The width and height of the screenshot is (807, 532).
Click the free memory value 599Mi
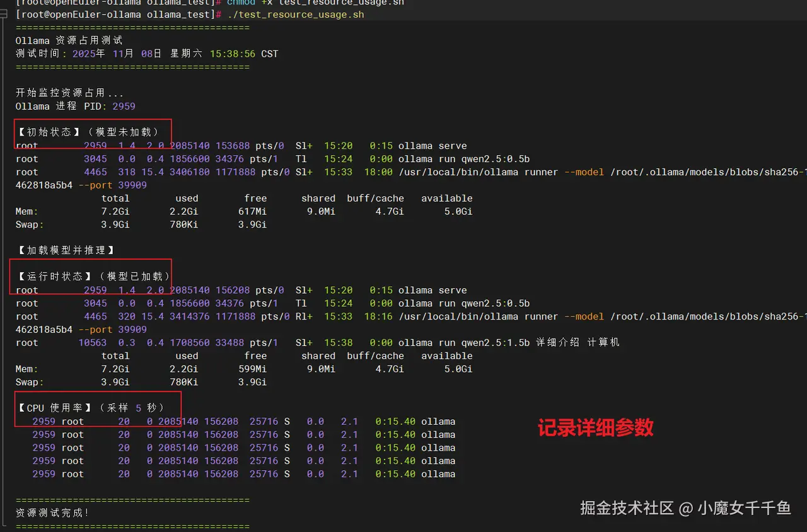tap(252, 369)
